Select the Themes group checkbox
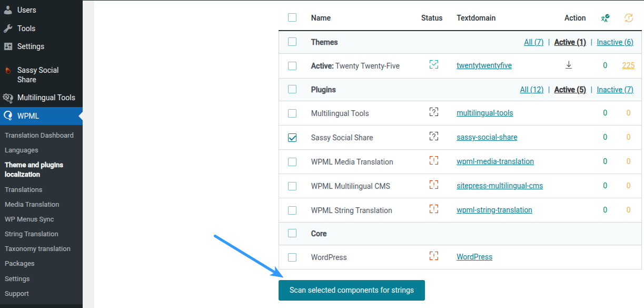 (292, 42)
